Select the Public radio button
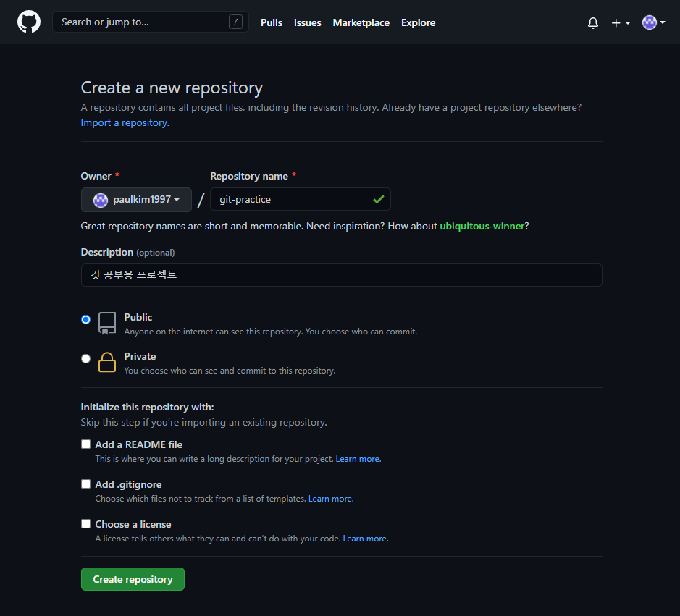The image size is (680, 616). pos(86,319)
